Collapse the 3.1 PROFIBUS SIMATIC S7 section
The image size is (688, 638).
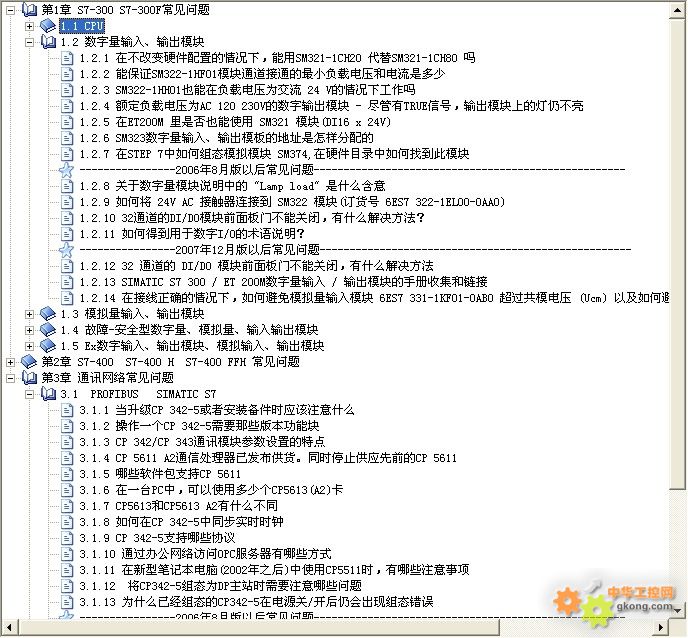pyautogui.click(x=29, y=394)
